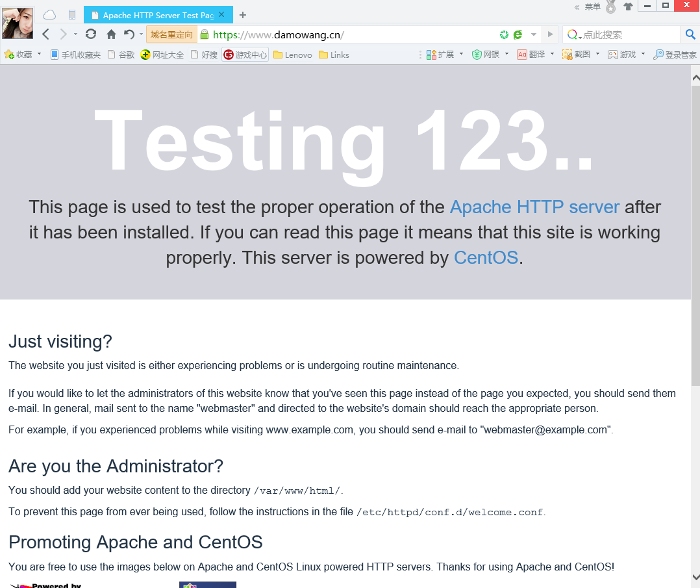Viewport: 700px width, 588px height.
Task: Restore the recently closed tab
Action: (129, 34)
